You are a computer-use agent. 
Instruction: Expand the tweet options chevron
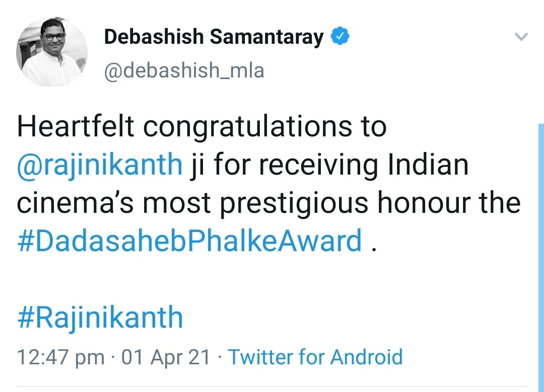[x=522, y=37]
